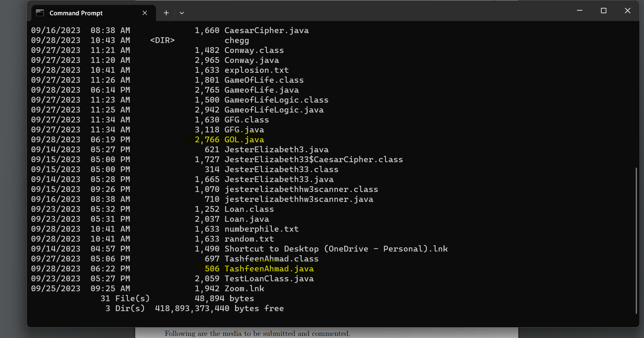Click the highlighted TashfeenAhmad.java entry
Image resolution: width=644 pixels, height=338 pixels.
[x=269, y=268]
